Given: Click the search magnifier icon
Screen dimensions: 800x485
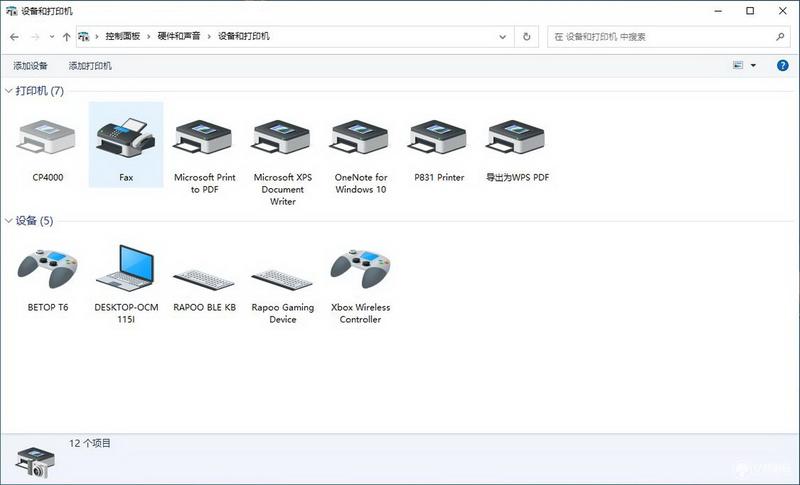Looking at the screenshot, I should [x=780, y=37].
